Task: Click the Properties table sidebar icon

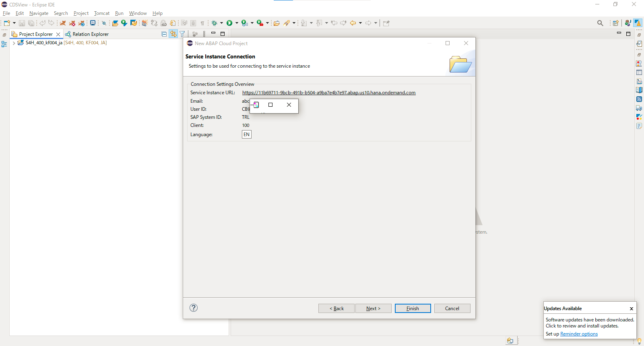Action: pyautogui.click(x=639, y=73)
